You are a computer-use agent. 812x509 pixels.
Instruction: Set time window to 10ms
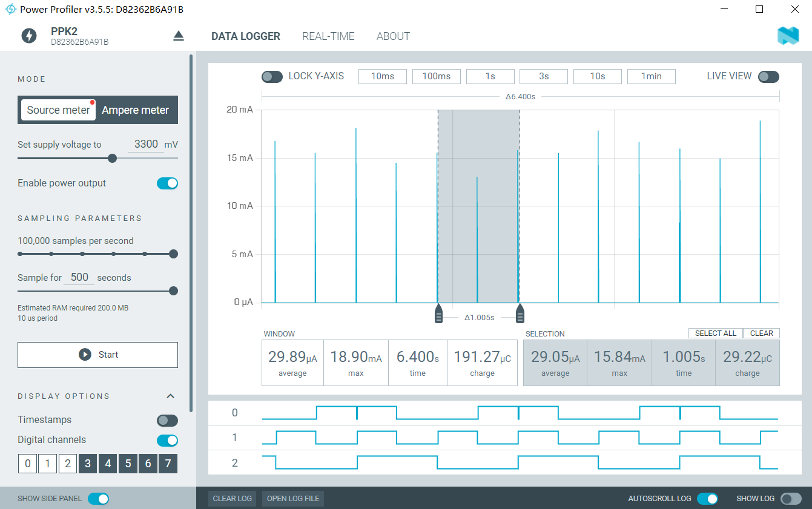tap(383, 76)
